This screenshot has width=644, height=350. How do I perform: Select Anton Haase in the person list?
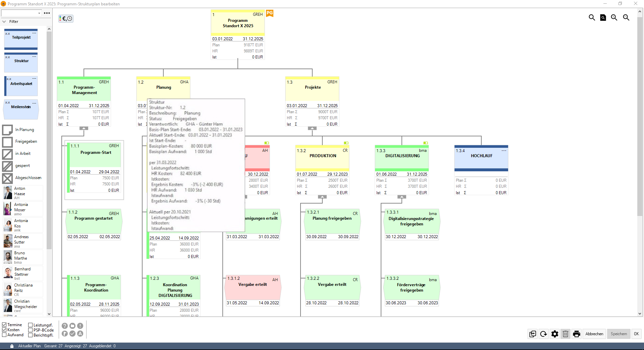23,193
